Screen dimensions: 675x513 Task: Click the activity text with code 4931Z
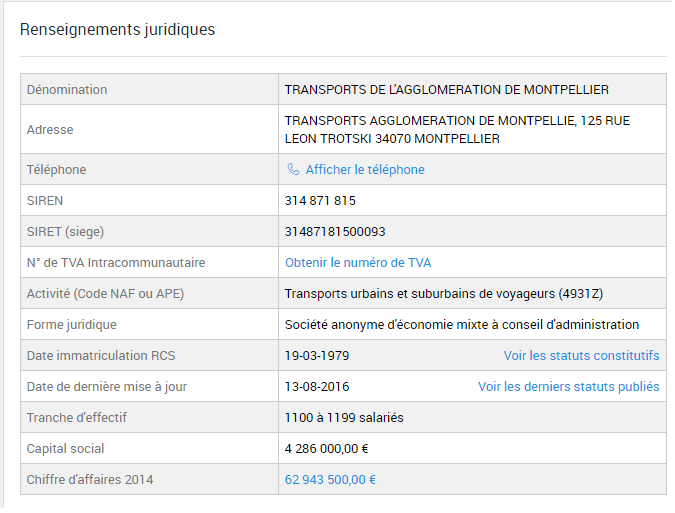click(x=443, y=294)
